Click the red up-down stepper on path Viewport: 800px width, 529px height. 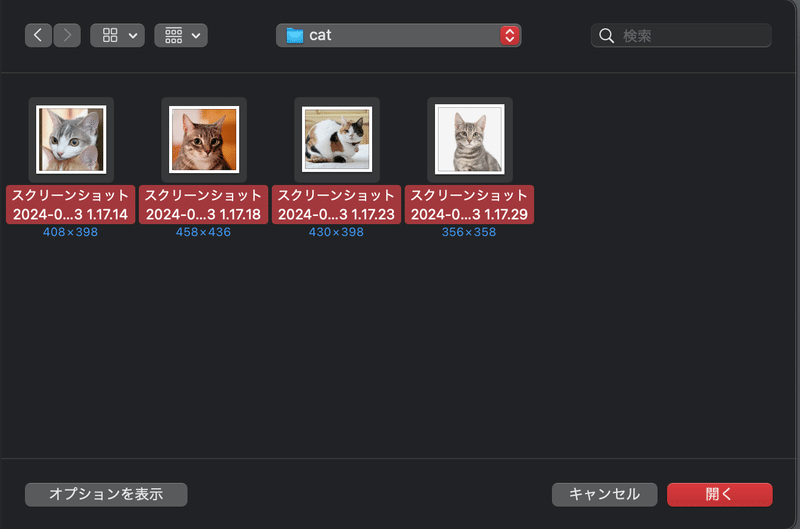(510, 35)
